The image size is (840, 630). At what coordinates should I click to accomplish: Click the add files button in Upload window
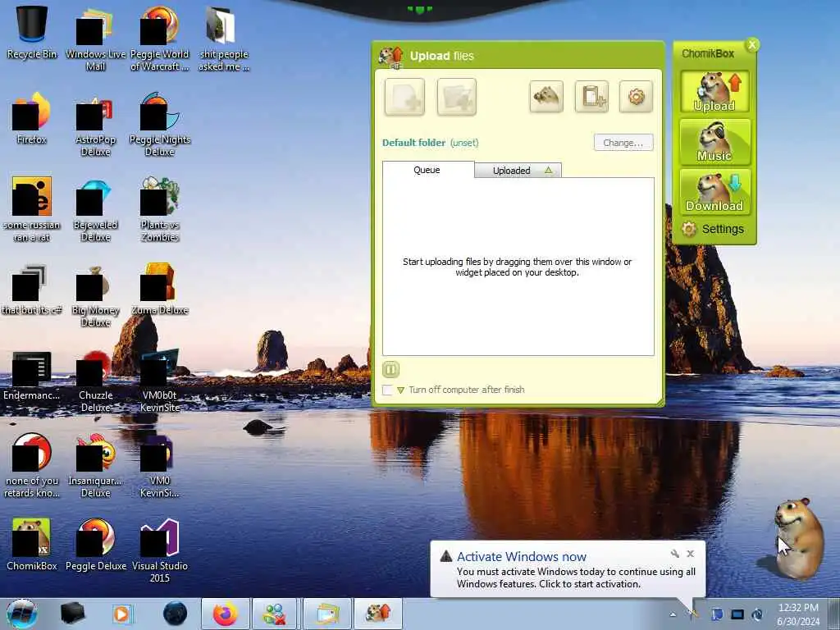(404, 97)
